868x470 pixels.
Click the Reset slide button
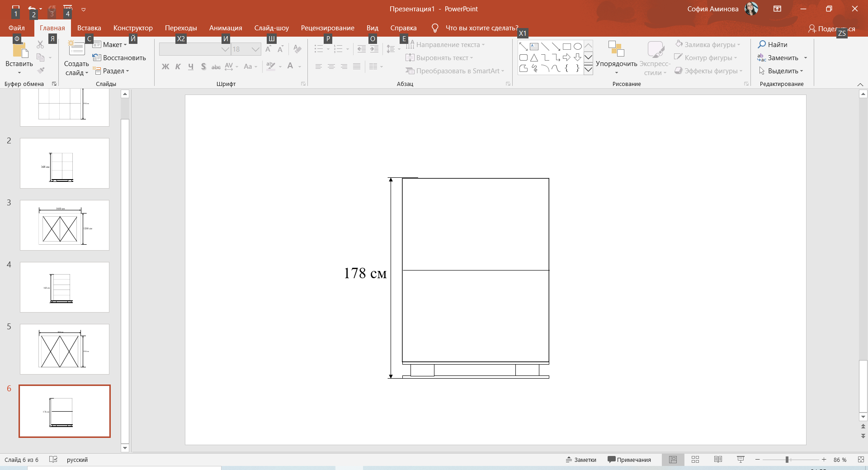click(x=119, y=57)
